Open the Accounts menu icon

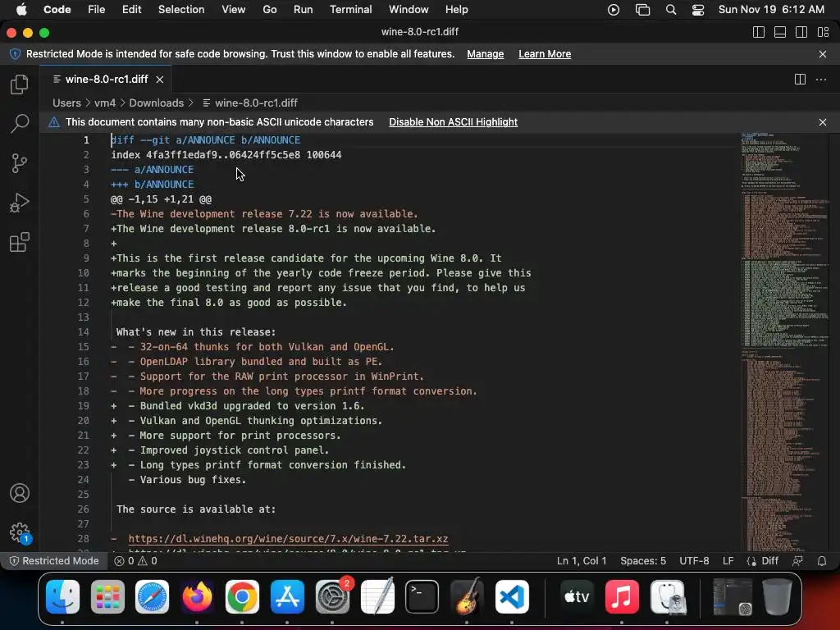click(20, 493)
